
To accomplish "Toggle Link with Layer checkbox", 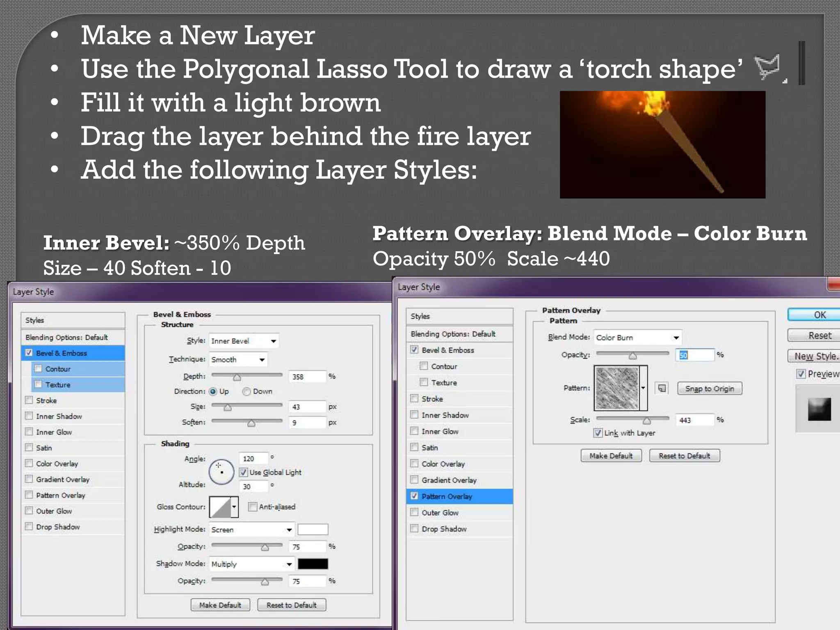I will (x=598, y=433).
